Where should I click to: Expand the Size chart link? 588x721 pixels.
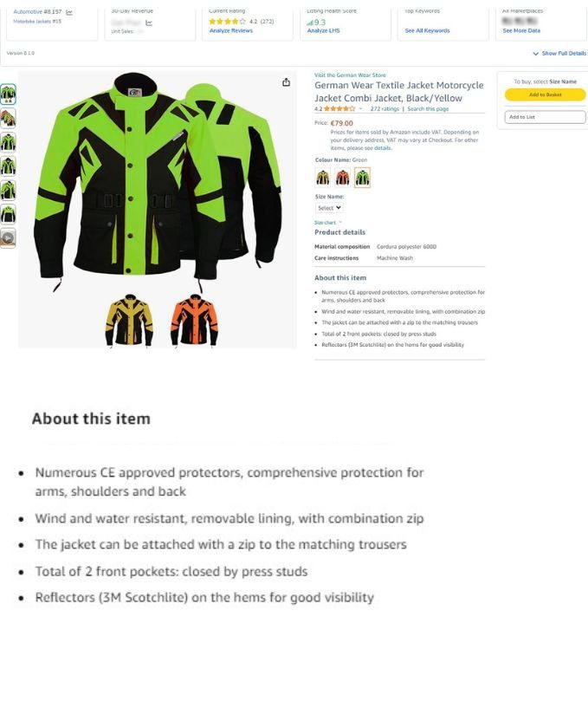pyautogui.click(x=328, y=223)
